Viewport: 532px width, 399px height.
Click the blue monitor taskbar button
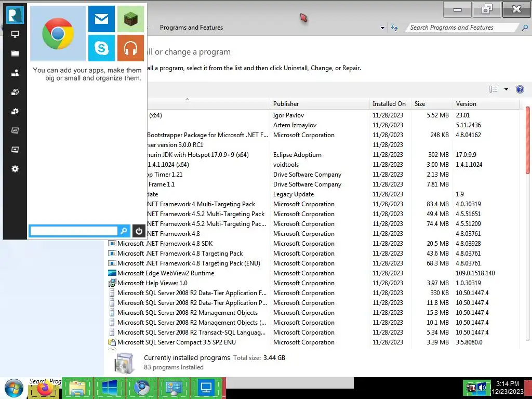coord(206,389)
